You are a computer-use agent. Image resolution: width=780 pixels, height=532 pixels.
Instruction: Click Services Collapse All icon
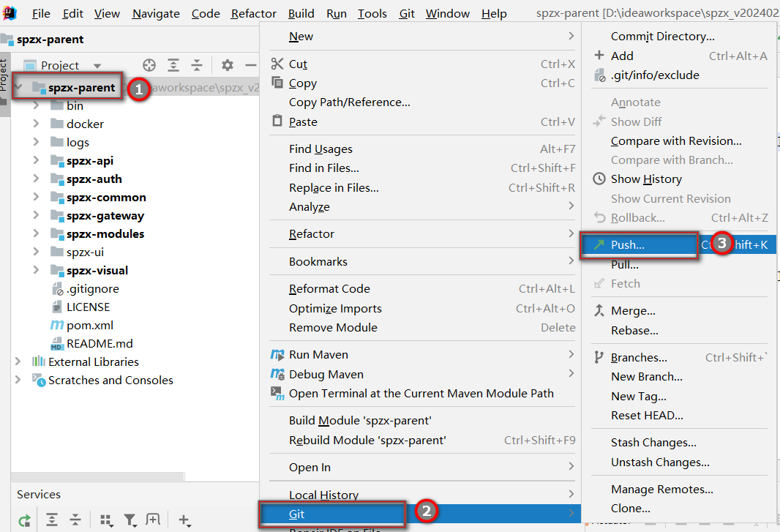point(75,520)
